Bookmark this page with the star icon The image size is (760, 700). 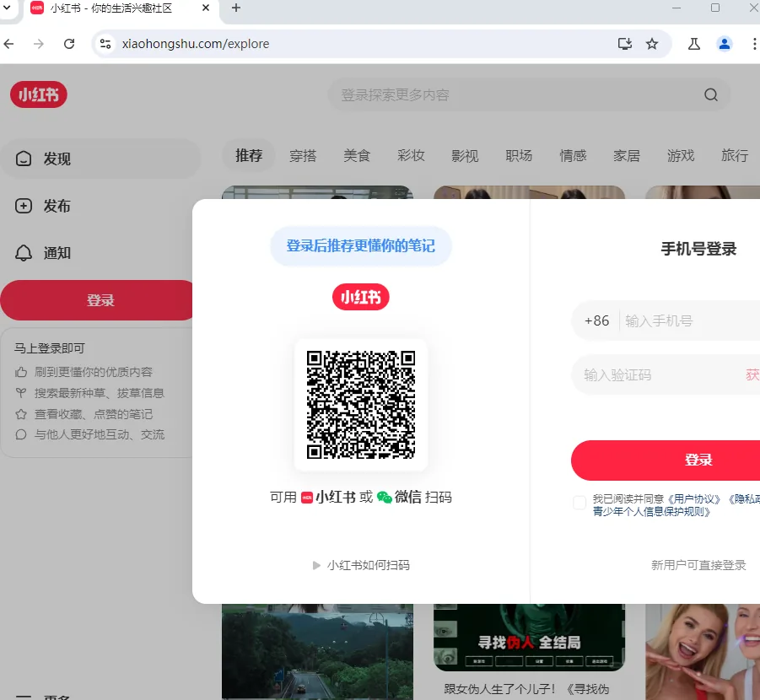click(652, 44)
